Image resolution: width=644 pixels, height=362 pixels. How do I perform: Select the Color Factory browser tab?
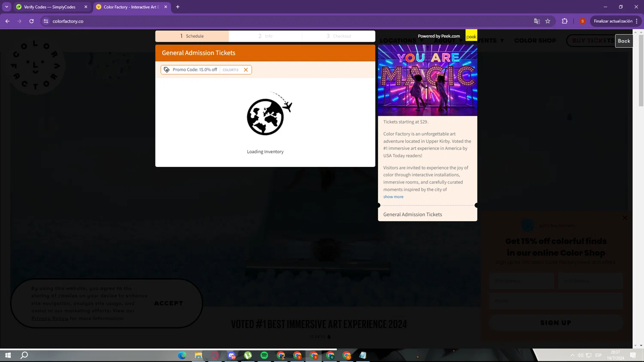131,7
